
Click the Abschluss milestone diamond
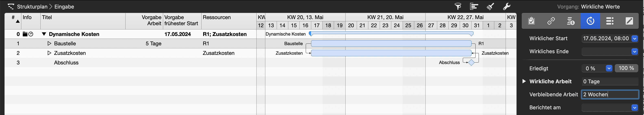[x=471, y=63]
